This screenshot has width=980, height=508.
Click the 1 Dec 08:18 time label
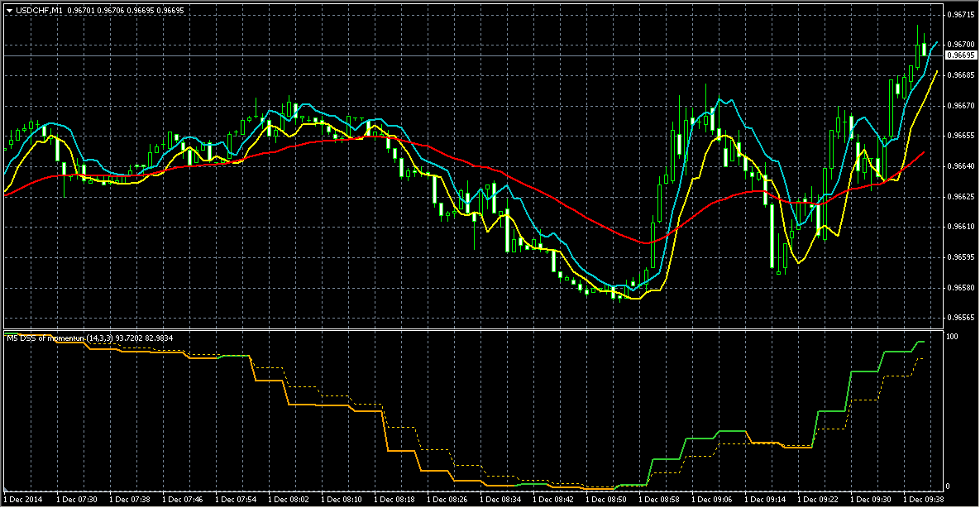point(394,500)
